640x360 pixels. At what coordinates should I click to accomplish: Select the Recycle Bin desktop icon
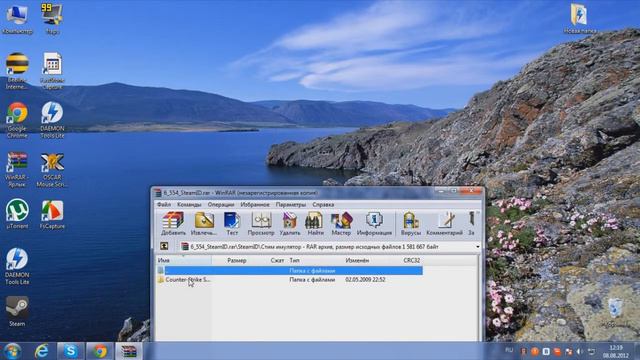coord(614,312)
